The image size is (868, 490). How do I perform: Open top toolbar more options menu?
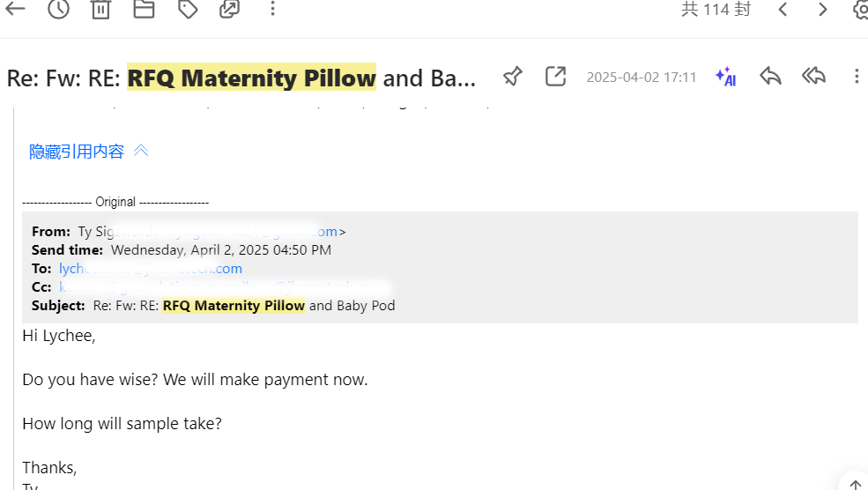tap(272, 9)
